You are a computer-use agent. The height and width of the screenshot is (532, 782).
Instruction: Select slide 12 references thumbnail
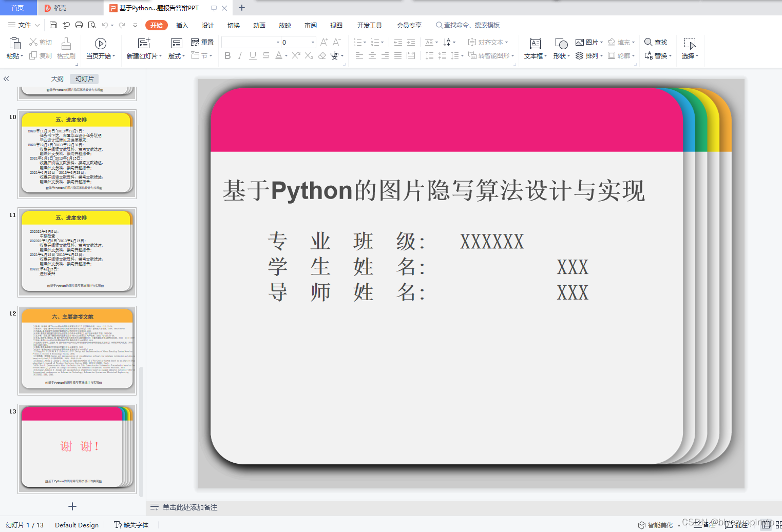pyautogui.click(x=77, y=350)
